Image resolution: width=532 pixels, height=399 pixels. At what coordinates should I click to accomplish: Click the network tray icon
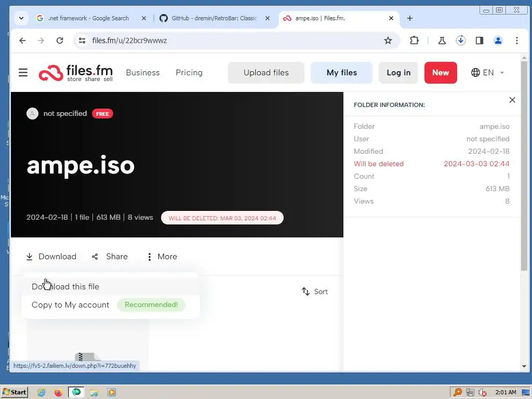(x=470, y=393)
